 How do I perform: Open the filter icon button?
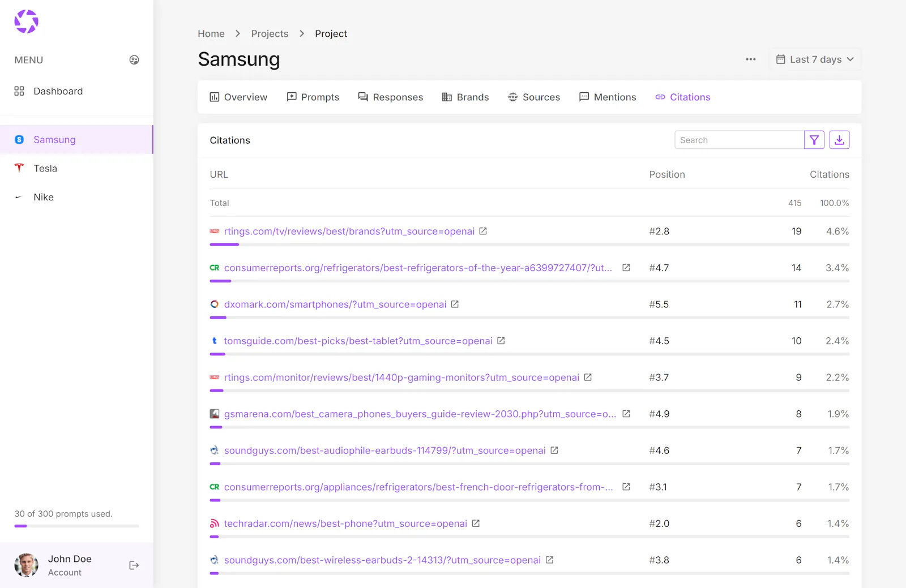[x=814, y=140]
